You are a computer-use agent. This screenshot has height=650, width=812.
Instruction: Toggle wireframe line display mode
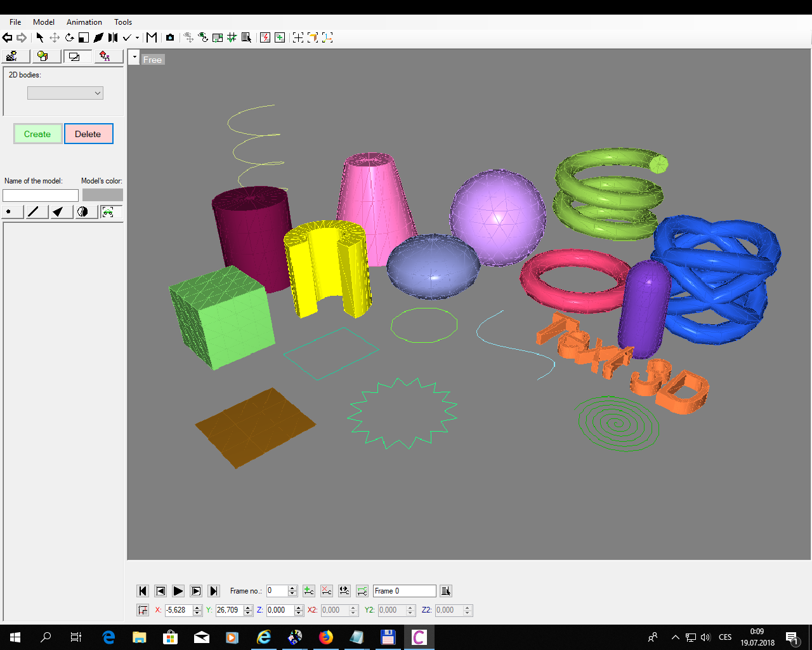[34, 212]
